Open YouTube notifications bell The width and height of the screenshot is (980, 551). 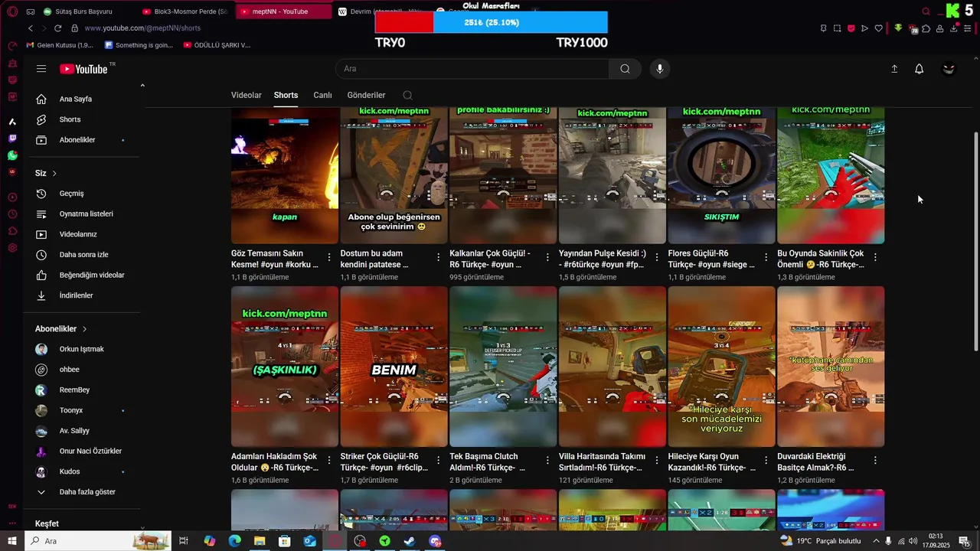tap(920, 69)
